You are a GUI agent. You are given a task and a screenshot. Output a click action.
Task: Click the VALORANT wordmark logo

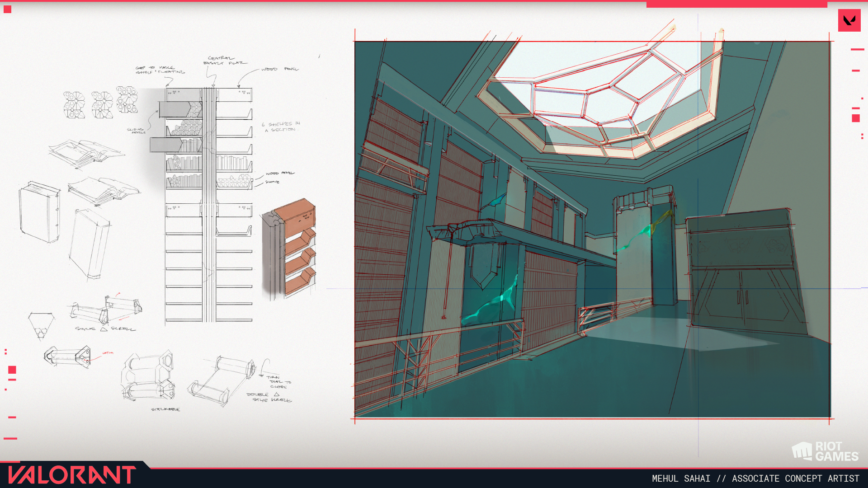72,475
